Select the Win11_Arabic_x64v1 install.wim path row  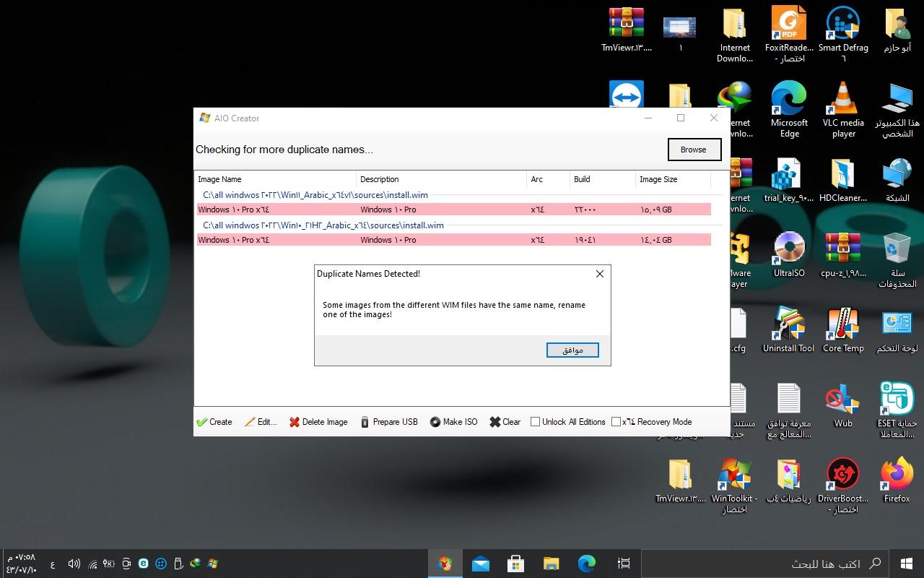point(315,195)
